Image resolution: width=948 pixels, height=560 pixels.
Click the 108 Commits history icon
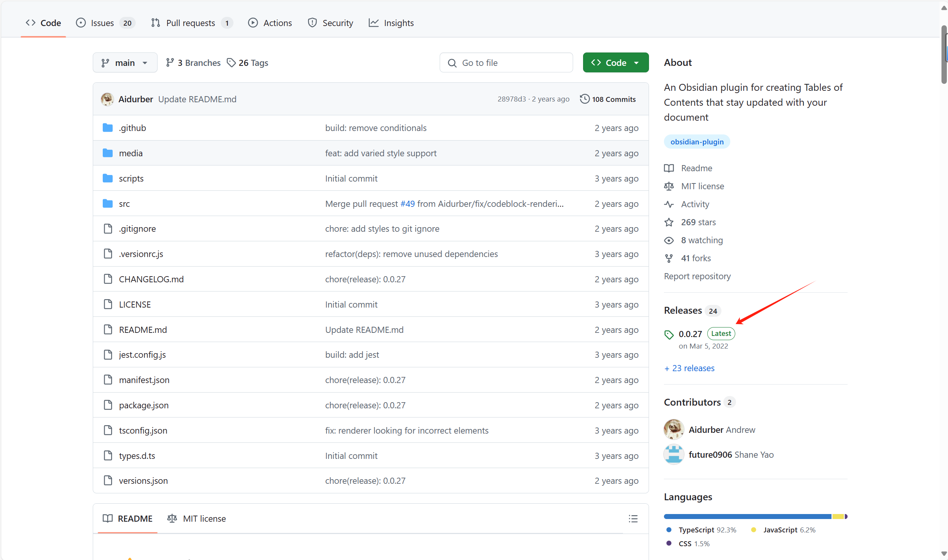click(585, 99)
